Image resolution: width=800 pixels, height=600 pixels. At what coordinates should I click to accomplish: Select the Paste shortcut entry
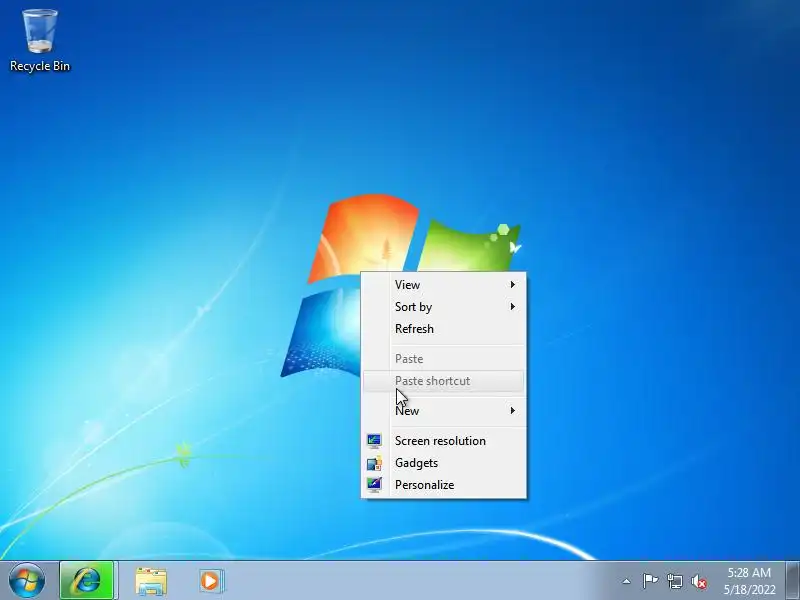[443, 381]
